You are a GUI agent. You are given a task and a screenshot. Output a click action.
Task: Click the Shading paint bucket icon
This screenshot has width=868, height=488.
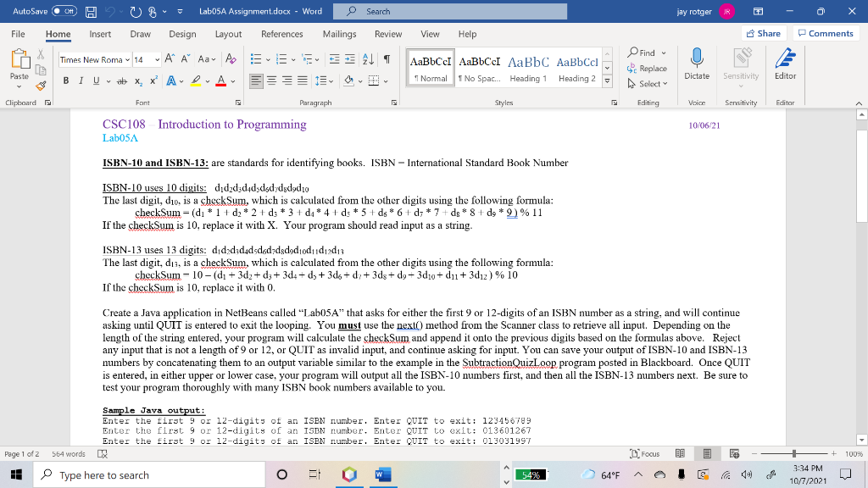point(348,80)
